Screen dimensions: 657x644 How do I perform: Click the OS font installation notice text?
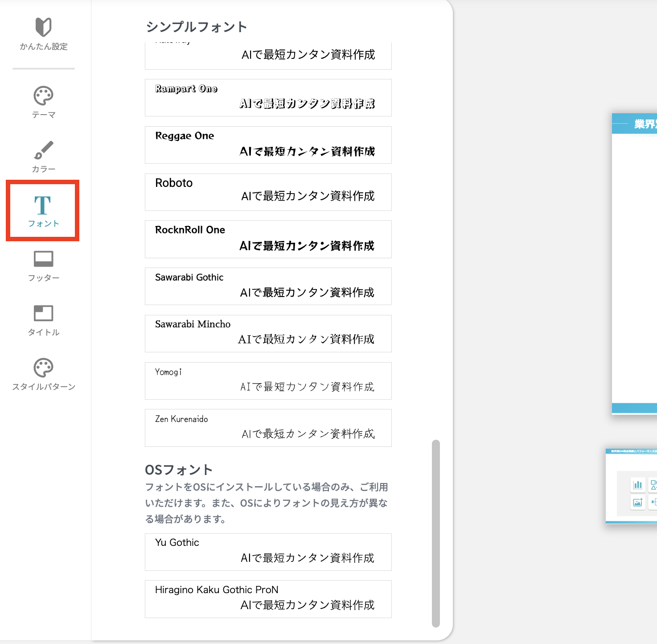[267, 503]
